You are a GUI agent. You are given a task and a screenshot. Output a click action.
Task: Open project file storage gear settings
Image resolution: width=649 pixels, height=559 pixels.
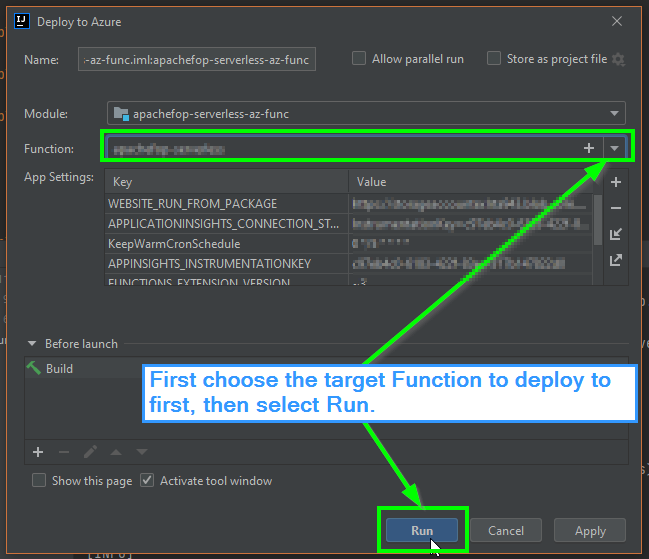(618, 59)
